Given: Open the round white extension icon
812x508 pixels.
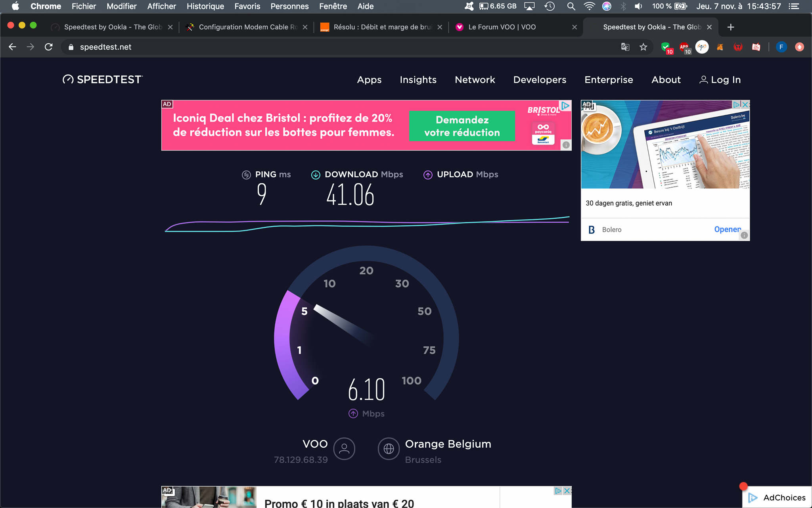Looking at the screenshot, I should pos(702,47).
